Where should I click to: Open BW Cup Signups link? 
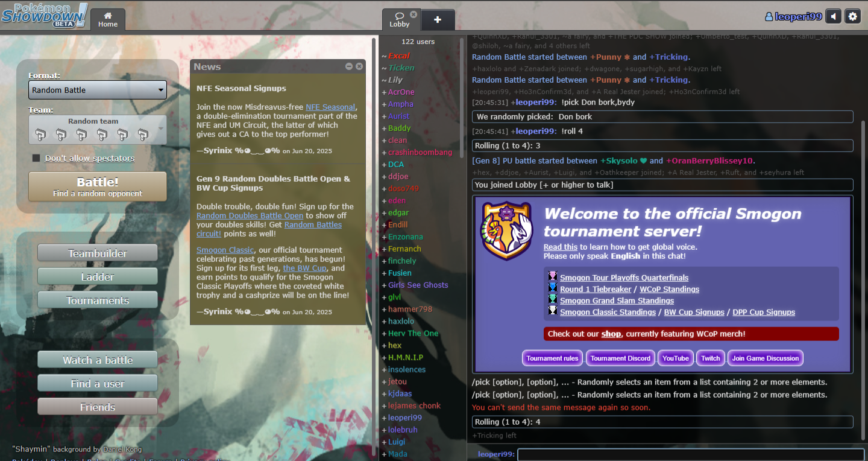click(694, 312)
